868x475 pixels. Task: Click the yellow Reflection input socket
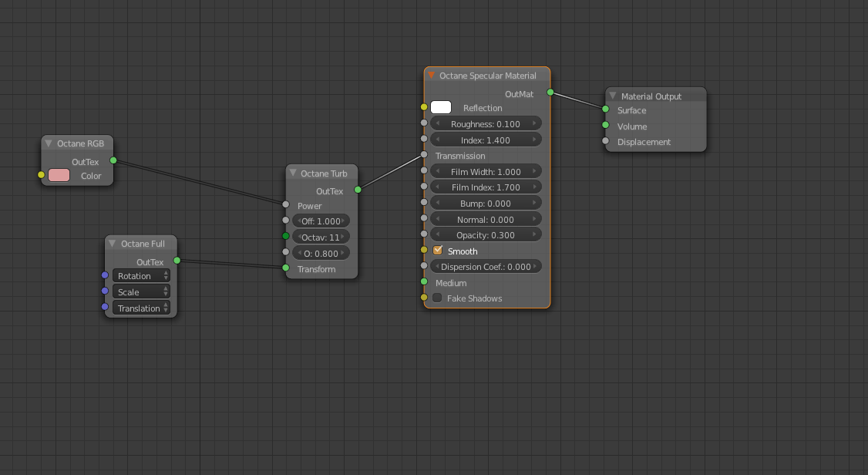click(424, 107)
